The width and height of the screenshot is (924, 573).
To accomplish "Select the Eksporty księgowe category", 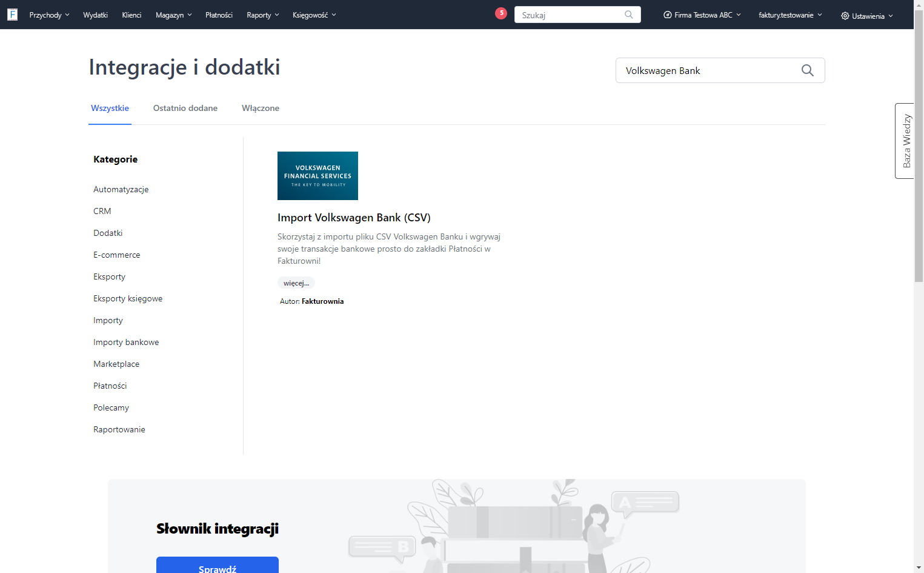I will pos(128,298).
